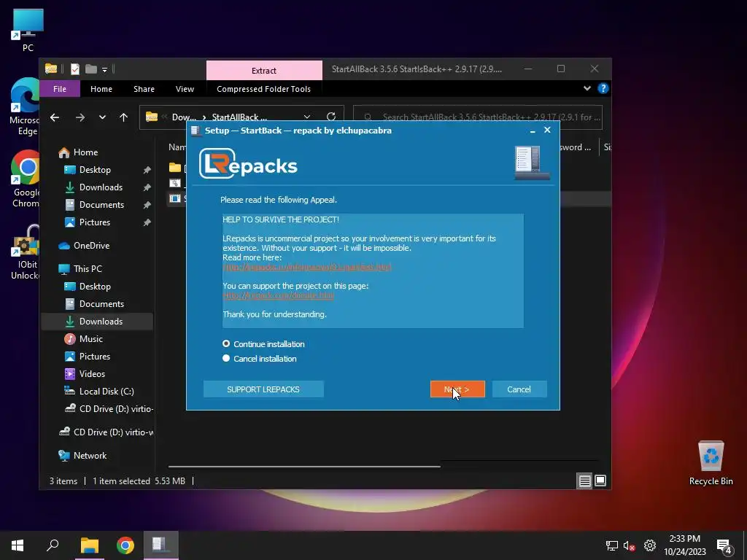
Task: Switch to the Share ribbon tab
Action: pyautogui.click(x=144, y=89)
